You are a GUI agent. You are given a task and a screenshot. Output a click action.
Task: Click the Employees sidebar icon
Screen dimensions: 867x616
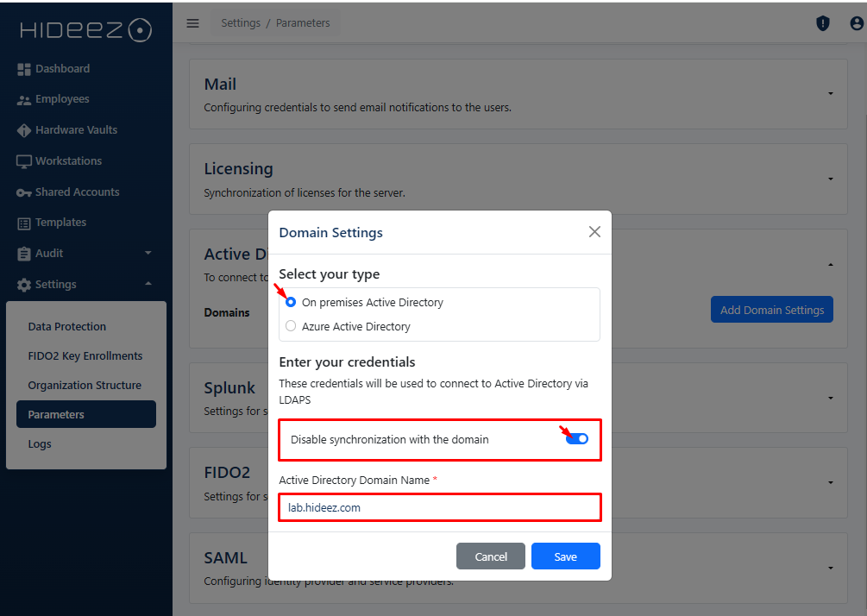click(x=24, y=100)
